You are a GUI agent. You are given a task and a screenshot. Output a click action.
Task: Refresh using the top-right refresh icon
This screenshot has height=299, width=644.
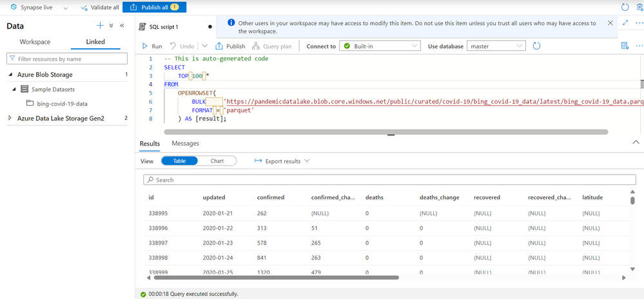(625, 7)
